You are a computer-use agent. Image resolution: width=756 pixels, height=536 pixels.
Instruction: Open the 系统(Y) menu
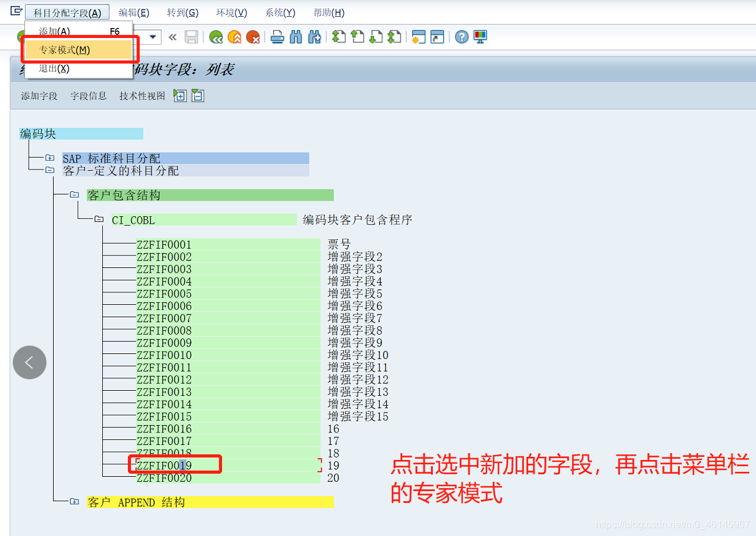tap(279, 12)
